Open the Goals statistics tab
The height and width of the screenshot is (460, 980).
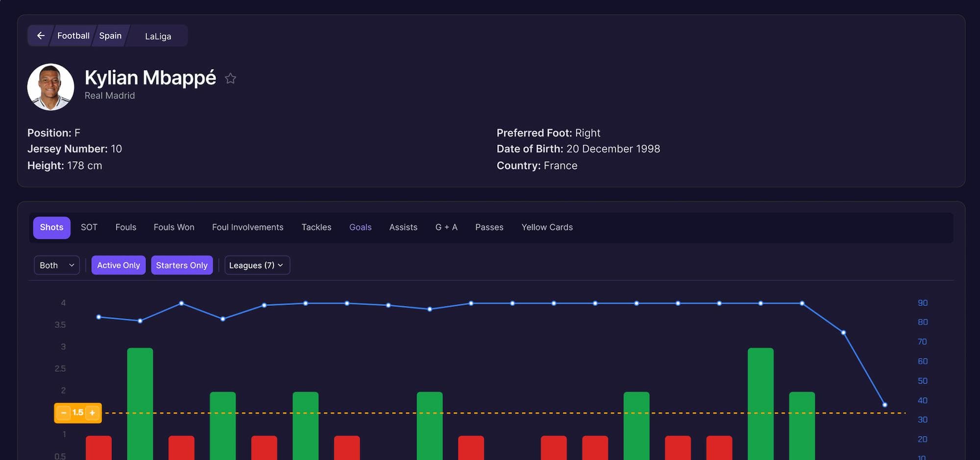coord(360,227)
